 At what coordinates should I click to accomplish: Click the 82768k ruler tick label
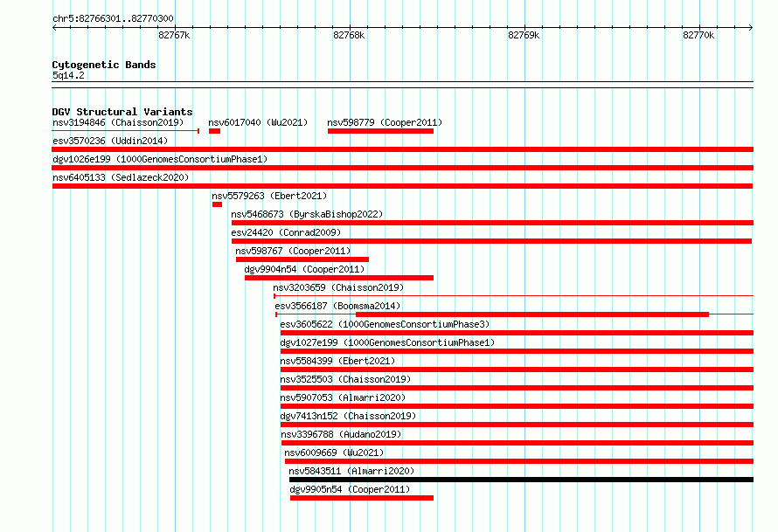tap(349, 35)
